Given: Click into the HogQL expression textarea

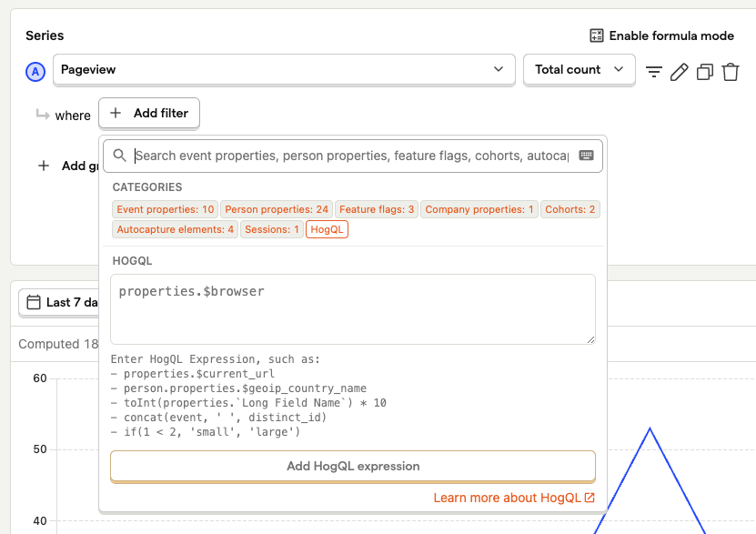Looking at the screenshot, I should point(353,309).
